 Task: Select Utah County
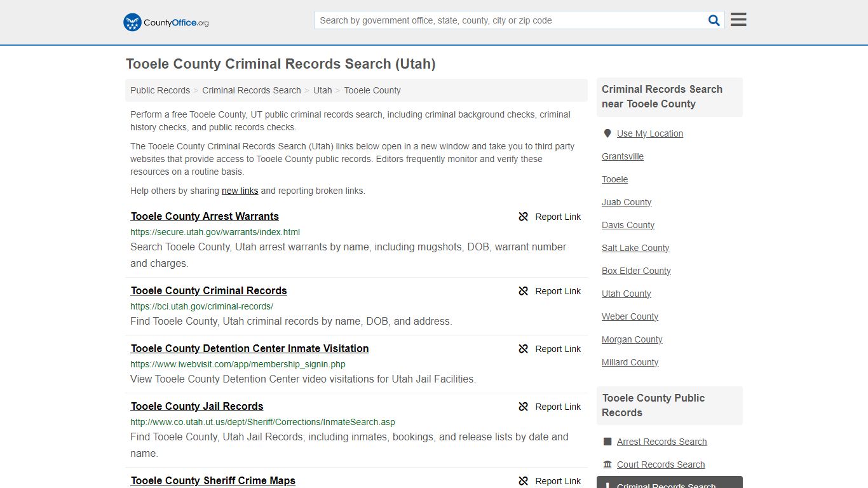click(626, 294)
